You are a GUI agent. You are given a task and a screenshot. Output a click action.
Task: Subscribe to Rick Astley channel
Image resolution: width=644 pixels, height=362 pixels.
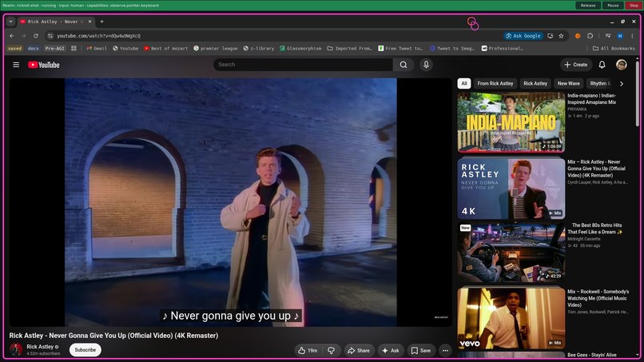point(85,350)
